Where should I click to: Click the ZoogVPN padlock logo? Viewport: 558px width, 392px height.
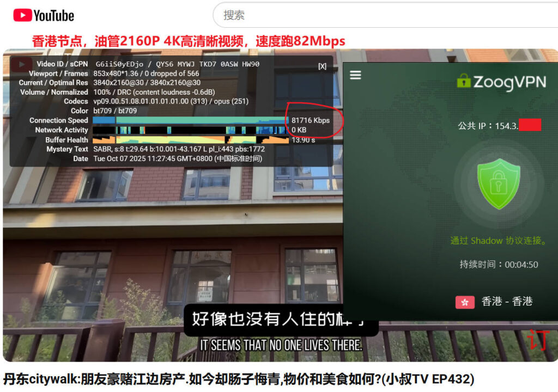tap(464, 81)
